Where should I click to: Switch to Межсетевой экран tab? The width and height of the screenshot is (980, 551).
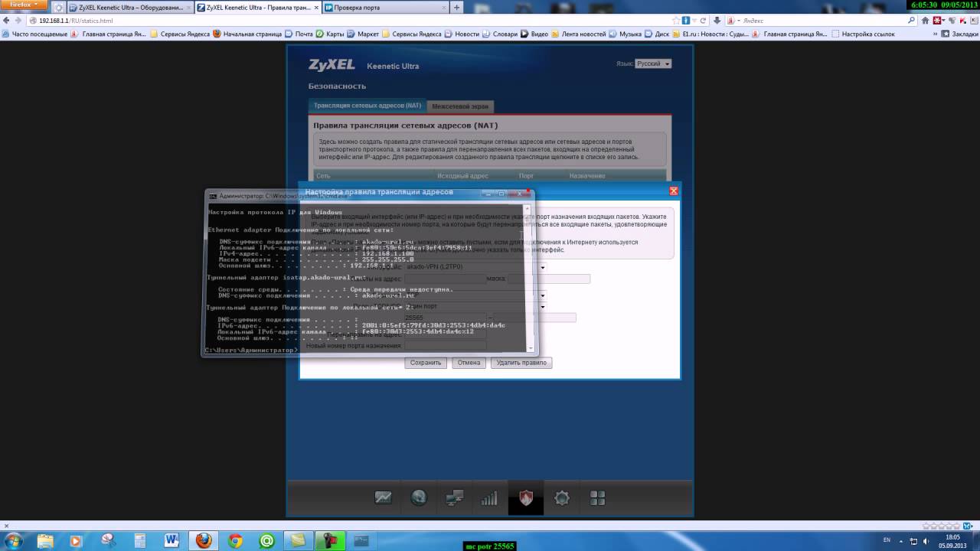459,106
